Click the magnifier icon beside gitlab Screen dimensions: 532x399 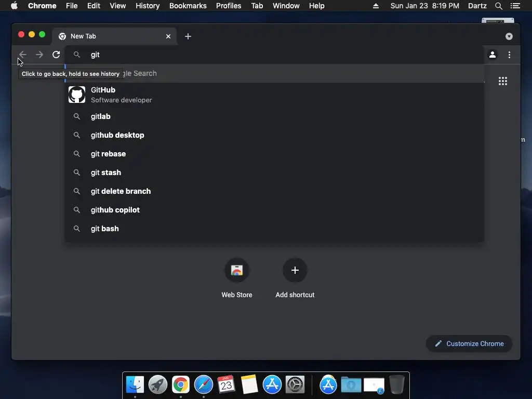[77, 116]
